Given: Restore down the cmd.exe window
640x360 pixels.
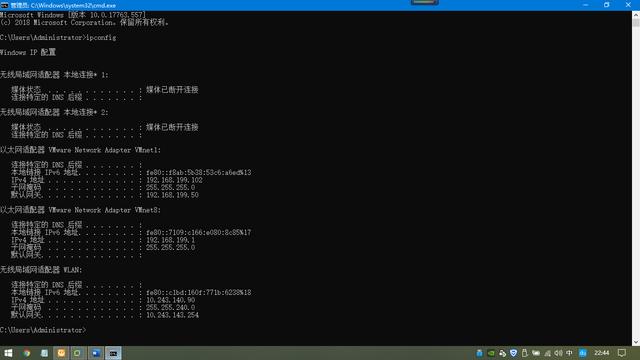Looking at the screenshot, I should click(x=607, y=5).
